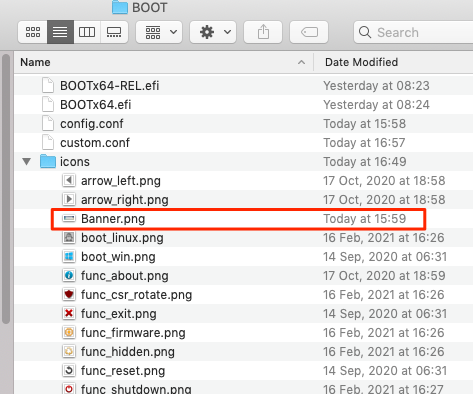The height and width of the screenshot is (394, 473).
Task: Click the window's left scrollbar
Action: coord(6,189)
